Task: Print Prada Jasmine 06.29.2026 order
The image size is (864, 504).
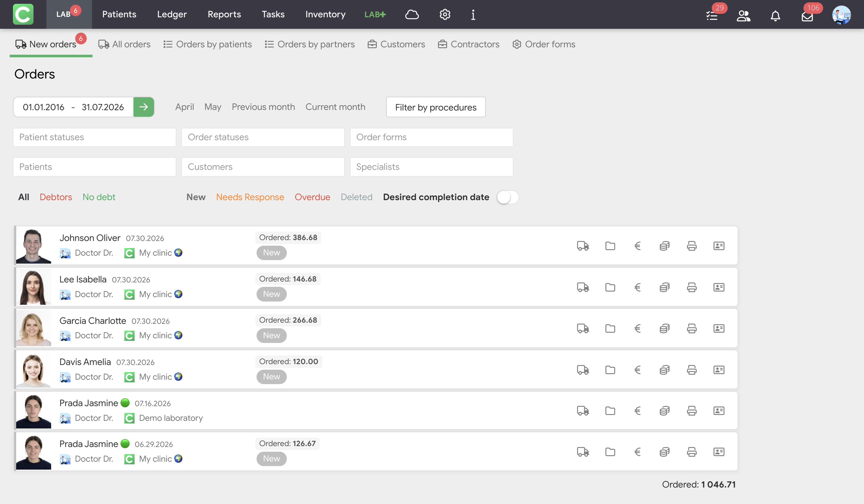Action: click(x=691, y=451)
